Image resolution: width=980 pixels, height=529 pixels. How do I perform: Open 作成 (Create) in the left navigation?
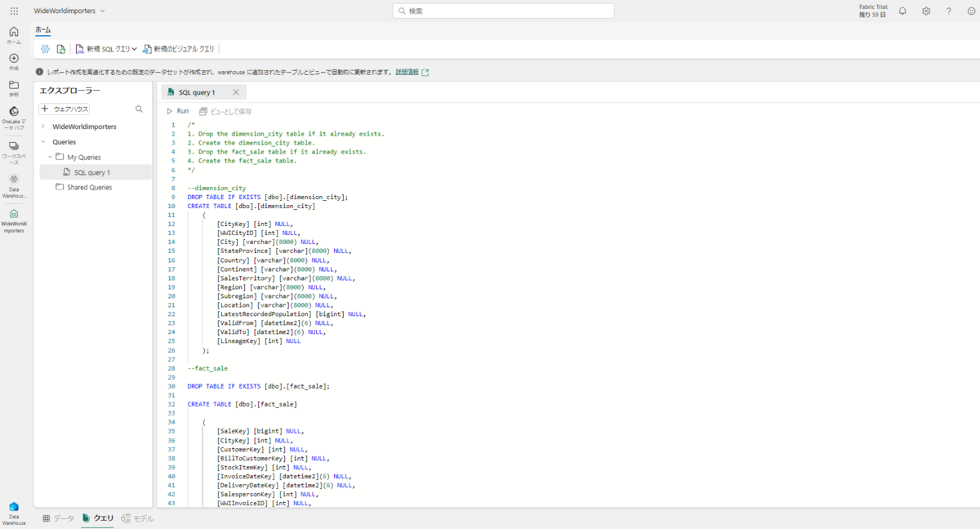[x=14, y=61]
